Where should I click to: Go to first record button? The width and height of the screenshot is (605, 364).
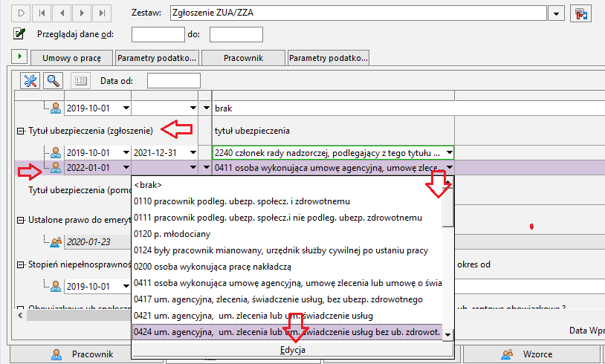point(42,13)
